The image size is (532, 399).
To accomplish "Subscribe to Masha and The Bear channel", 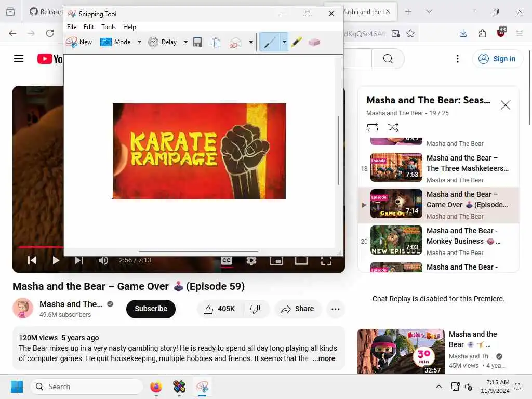I will [x=151, y=309].
